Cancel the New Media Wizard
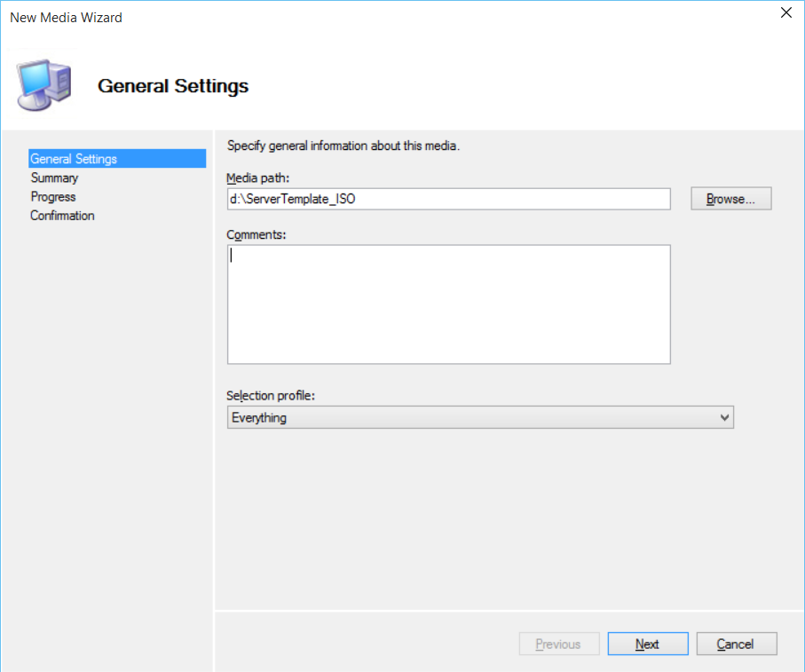Screen dimensions: 805x672 point(736,644)
